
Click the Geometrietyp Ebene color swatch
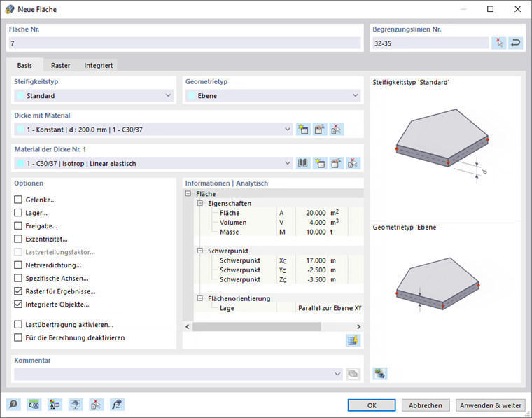coord(192,95)
